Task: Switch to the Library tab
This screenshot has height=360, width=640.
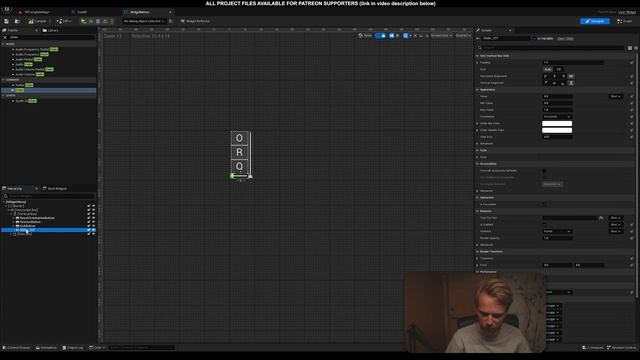Action: [51, 30]
